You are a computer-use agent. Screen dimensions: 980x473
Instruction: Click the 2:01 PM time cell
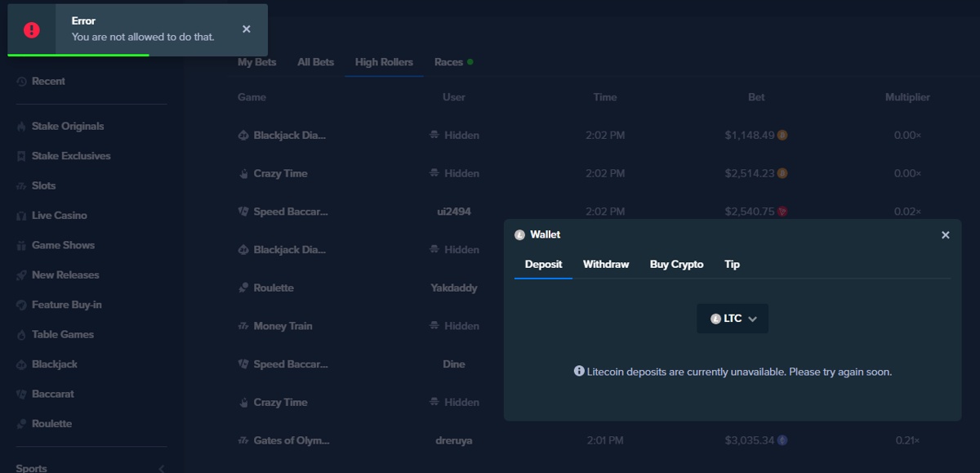pos(605,440)
